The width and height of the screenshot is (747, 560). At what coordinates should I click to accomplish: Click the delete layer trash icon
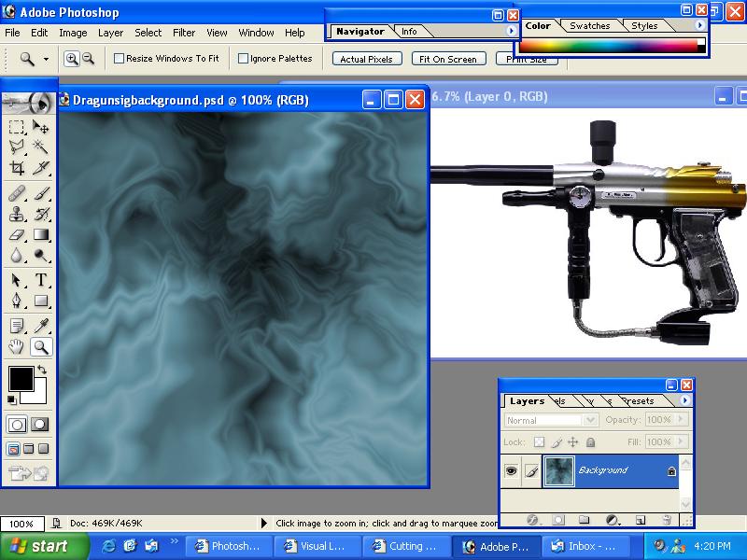click(x=667, y=519)
